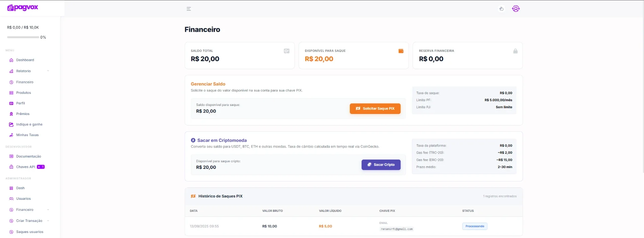Viewport: 644px width, 238px height.
Task: Click the Saques usuarios icon
Action: (11, 232)
